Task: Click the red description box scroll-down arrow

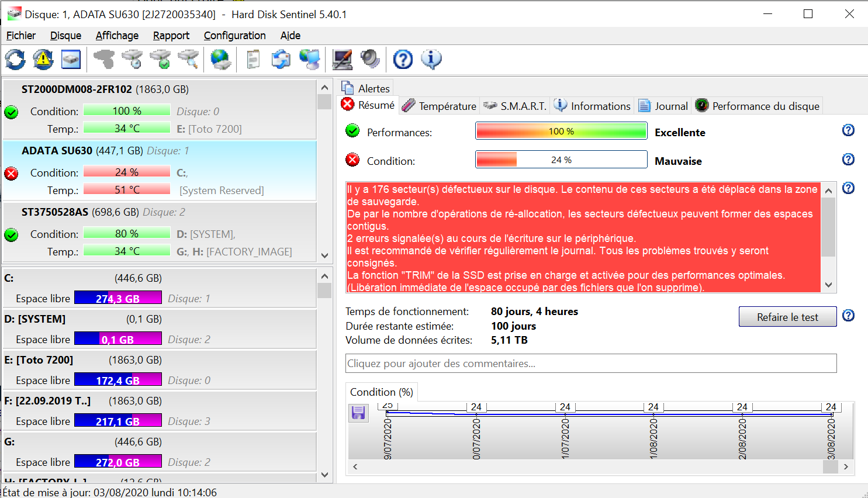Action: click(x=828, y=285)
